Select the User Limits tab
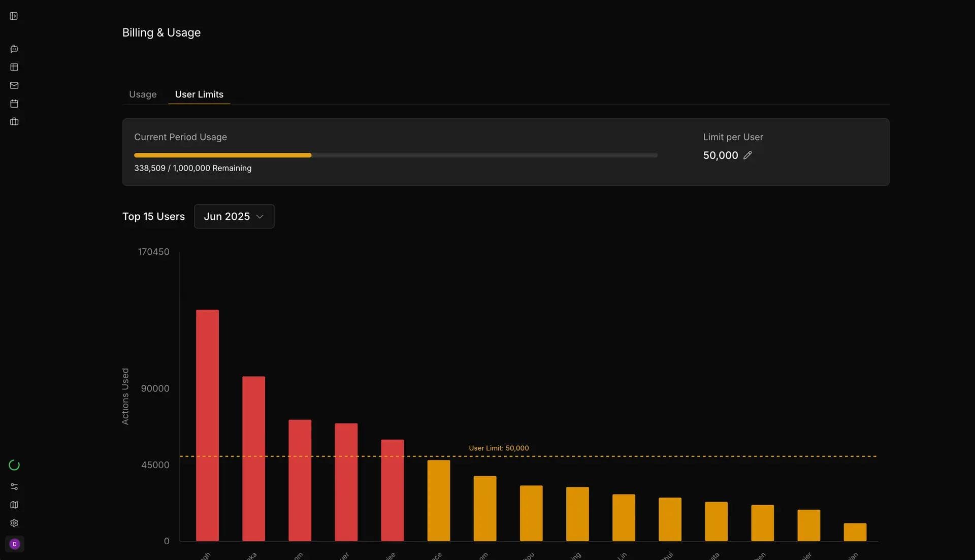The height and width of the screenshot is (560, 975). click(x=199, y=94)
